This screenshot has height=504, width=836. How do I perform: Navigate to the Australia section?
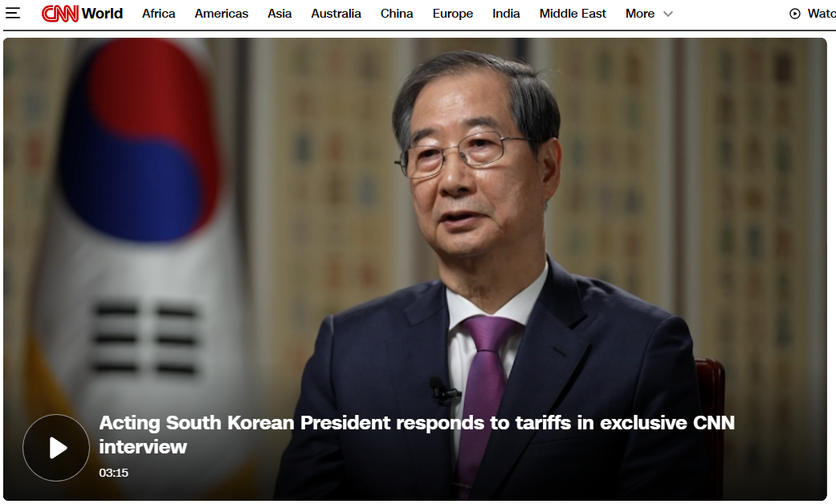coord(336,14)
